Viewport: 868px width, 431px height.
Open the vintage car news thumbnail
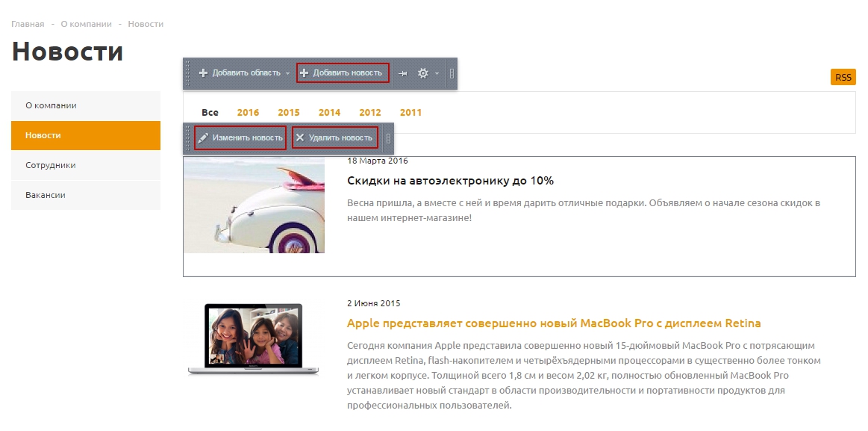pyautogui.click(x=254, y=205)
